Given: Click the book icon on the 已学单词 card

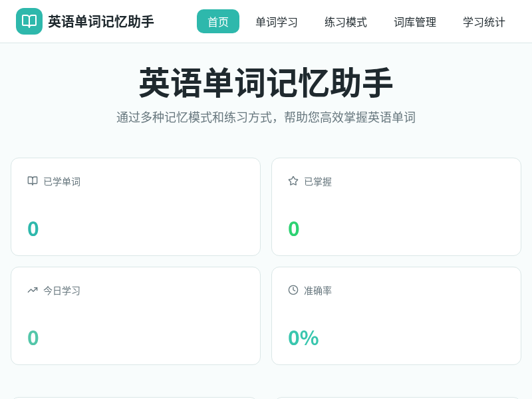Looking at the screenshot, I should pos(32,181).
